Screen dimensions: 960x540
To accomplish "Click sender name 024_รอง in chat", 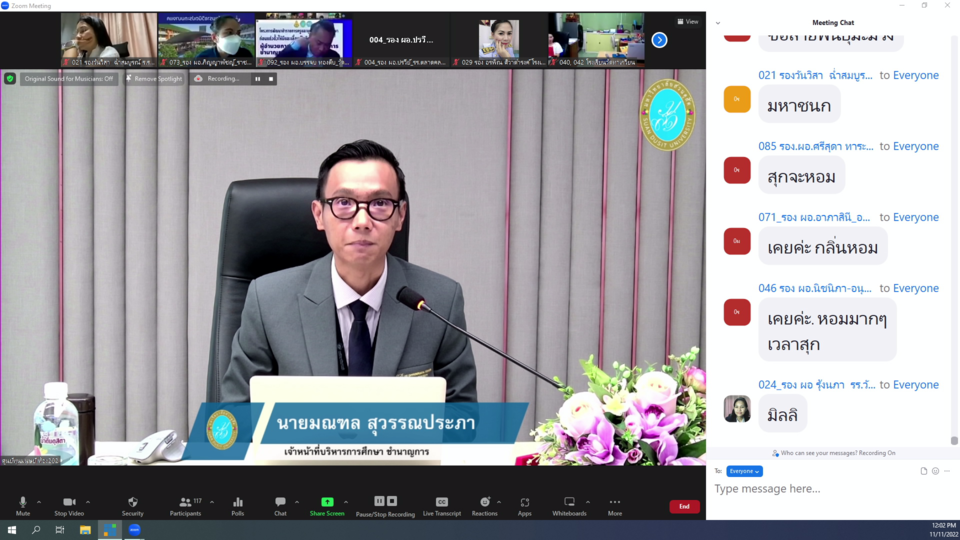I will (817, 385).
